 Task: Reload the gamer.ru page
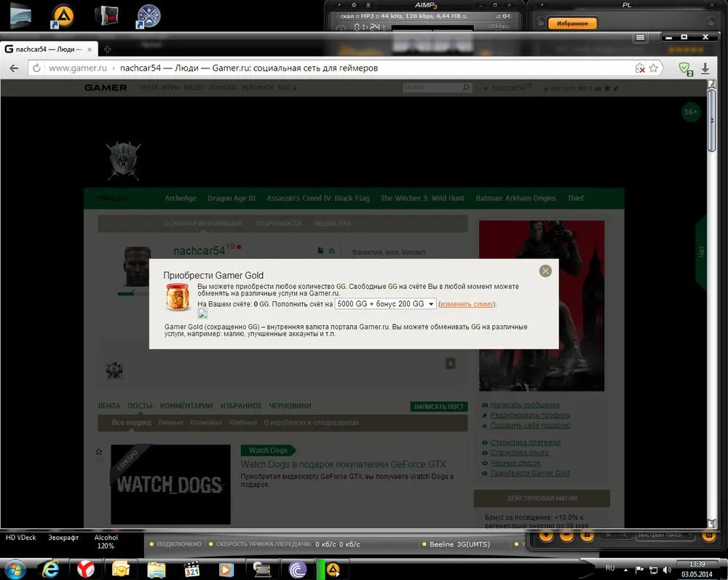click(x=36, y=68)
